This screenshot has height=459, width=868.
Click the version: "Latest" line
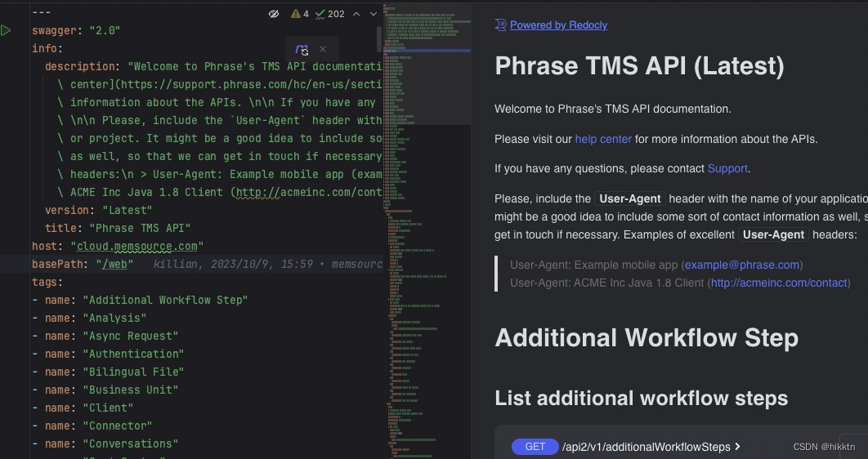(x=98, y=210)
